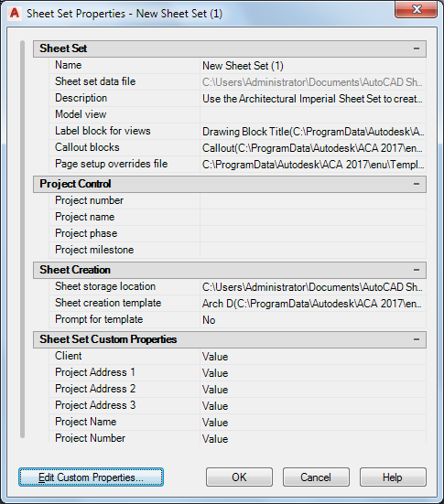Select the Sheet creation template value
444x504 pixels.
(x=313, y=303)
